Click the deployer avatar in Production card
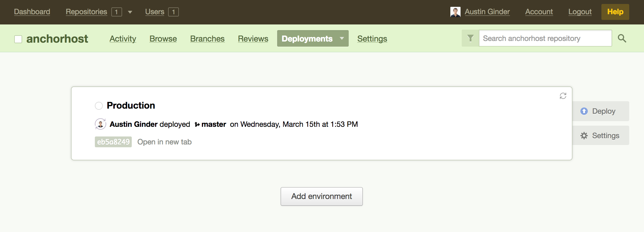Image resolution: width=644 pixels, height=232 pixels. (101, 124)
